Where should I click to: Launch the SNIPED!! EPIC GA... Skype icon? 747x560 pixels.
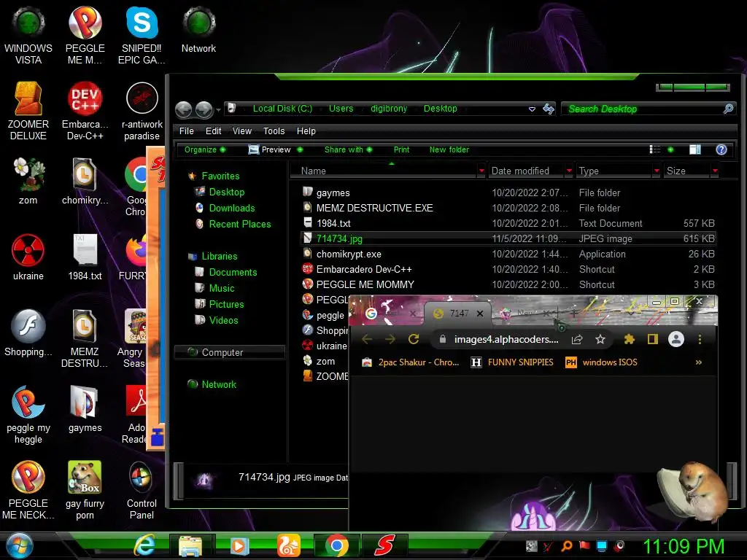(142, 36)
